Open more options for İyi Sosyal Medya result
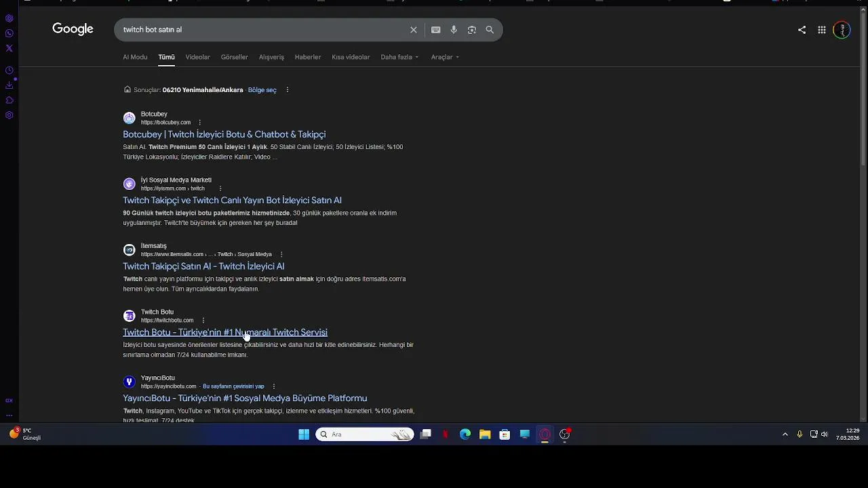Image resolution: width=868 pixels, height=488 pixels. pyautogui.click(x=220, y=188)
